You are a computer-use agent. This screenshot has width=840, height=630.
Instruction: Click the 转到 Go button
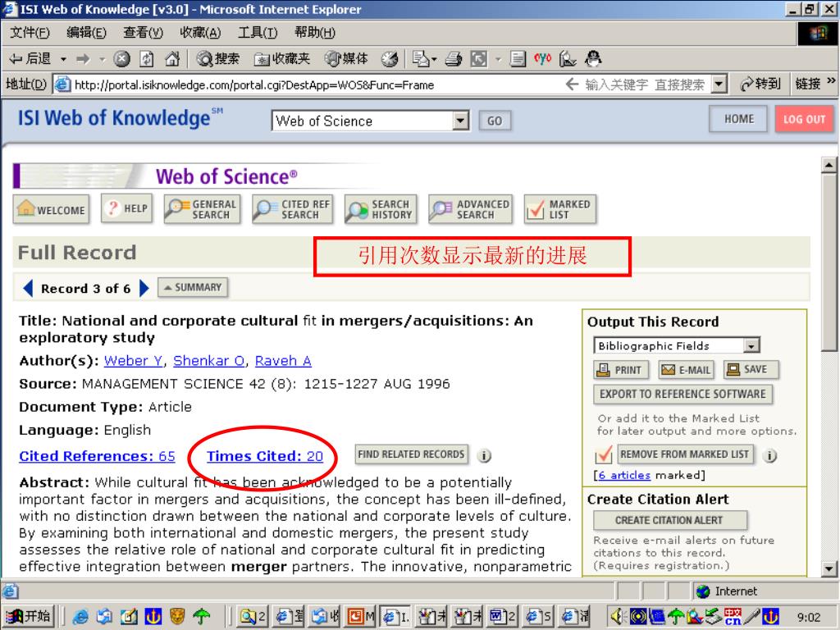(760, 84)
